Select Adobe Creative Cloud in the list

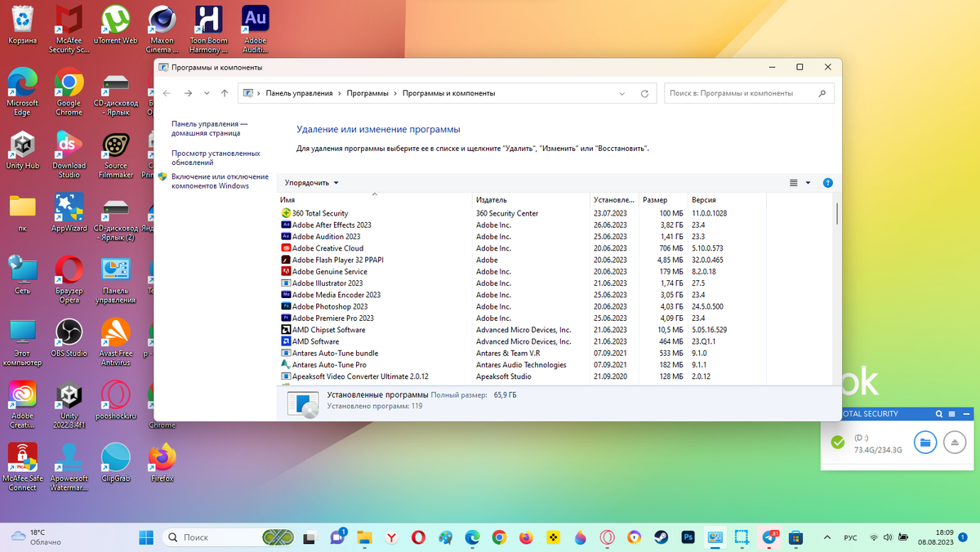(x=523, y=248)
